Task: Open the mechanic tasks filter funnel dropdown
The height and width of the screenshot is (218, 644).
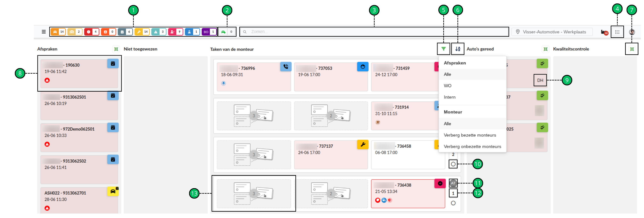Action: 443,49
